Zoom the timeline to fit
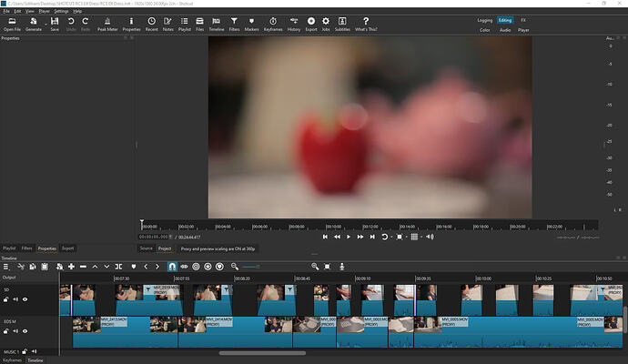Image resolution: width=628 pixels, height=364 pixels. coord(328,267)
